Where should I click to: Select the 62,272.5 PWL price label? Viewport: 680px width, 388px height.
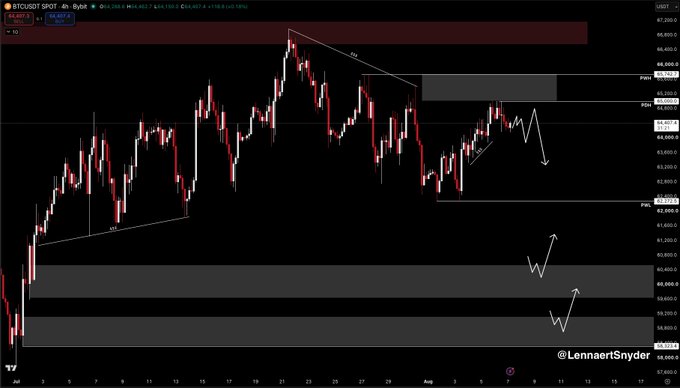[666, 201]
